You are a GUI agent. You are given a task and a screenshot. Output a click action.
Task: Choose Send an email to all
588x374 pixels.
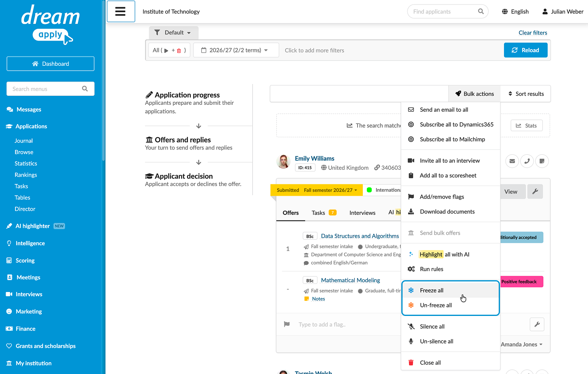tap(450, 110)
